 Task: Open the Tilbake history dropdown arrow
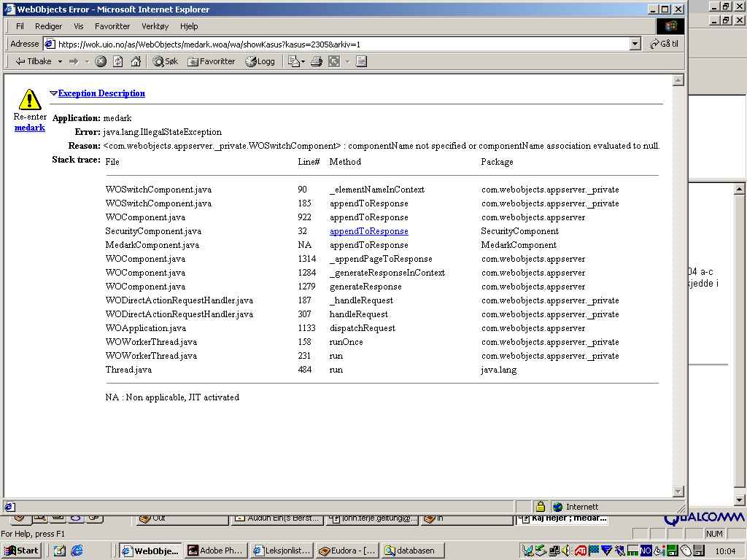pos(60,62)
